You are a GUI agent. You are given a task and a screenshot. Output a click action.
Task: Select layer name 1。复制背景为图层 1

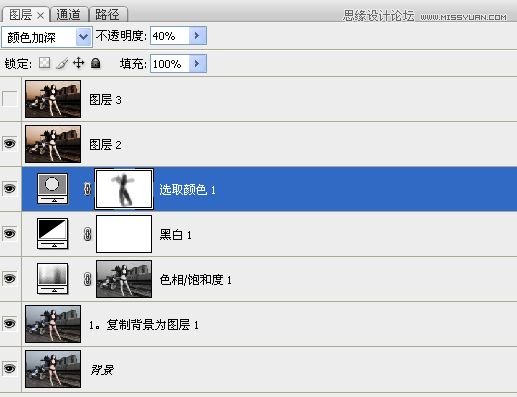pos(144,325)
